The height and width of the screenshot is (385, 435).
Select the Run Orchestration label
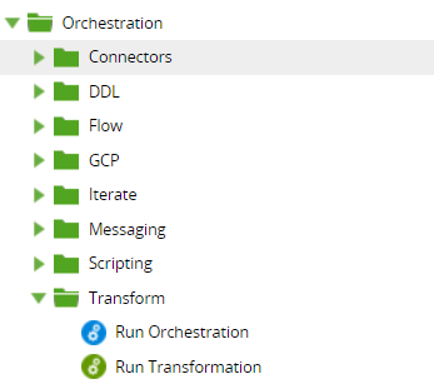[x=182, y=332]
